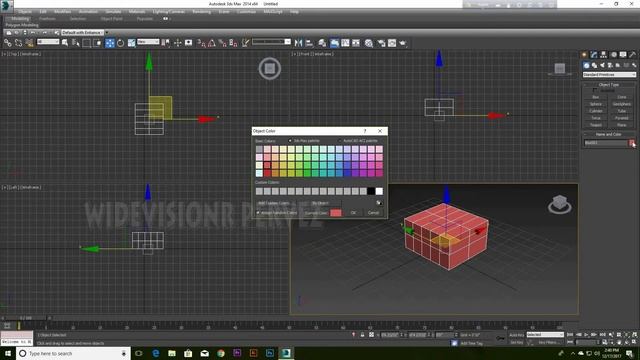Click the teapot Render Production icon
The image size is (640, 360).
point(403,43)
